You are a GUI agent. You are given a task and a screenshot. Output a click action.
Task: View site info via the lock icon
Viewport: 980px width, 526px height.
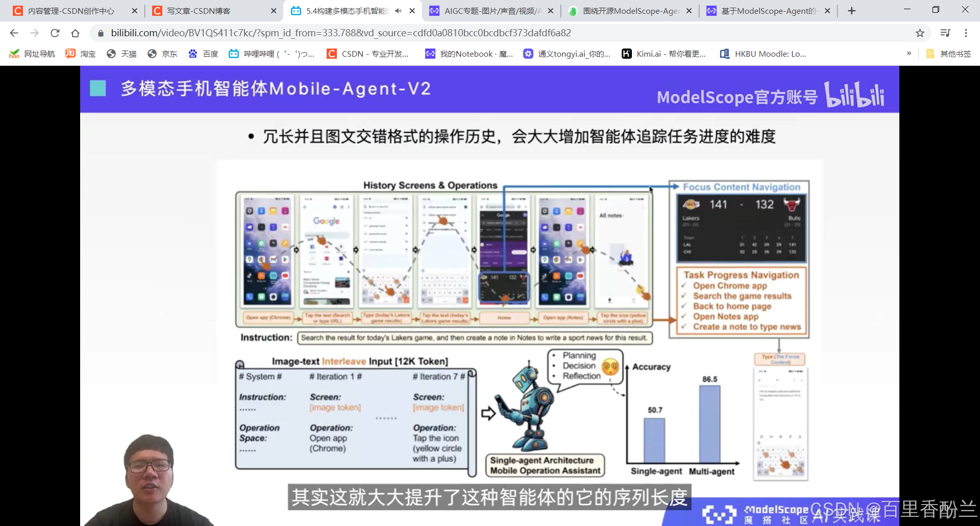[101, 33]
